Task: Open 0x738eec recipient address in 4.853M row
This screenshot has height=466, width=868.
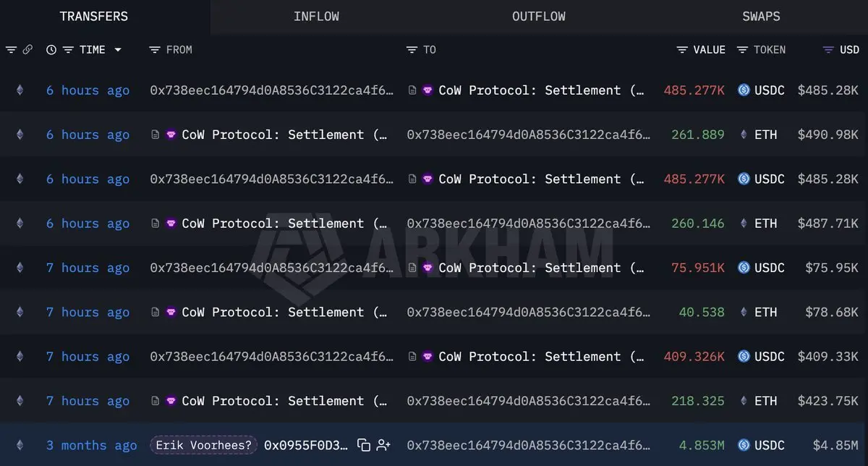Action: [529, 445]
